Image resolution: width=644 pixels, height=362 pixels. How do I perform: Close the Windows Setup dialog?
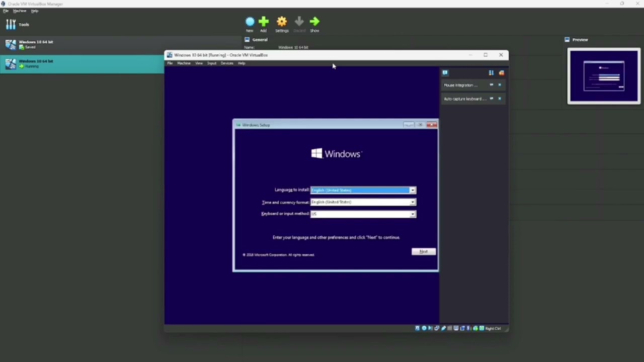click(432, 125)
